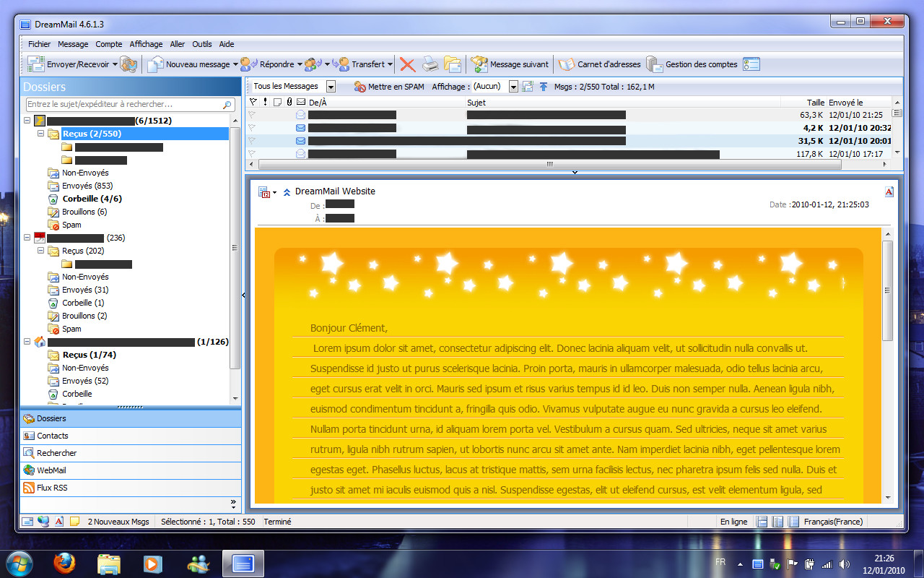This screenshot has width=924, height=578.
Task: Click the calendar icon in message header
Action: pyautogui.click(x=264, y=192)
